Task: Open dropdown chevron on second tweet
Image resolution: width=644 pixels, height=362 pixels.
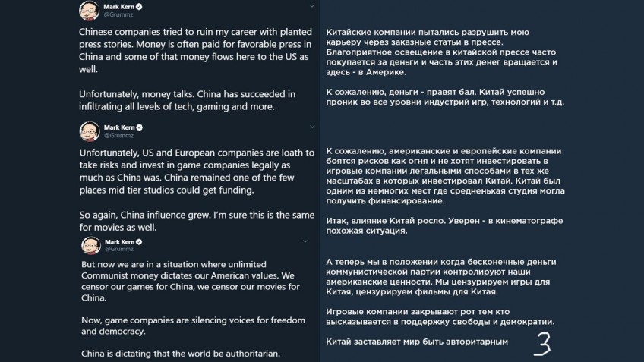Action: click(x=312, y=127)
